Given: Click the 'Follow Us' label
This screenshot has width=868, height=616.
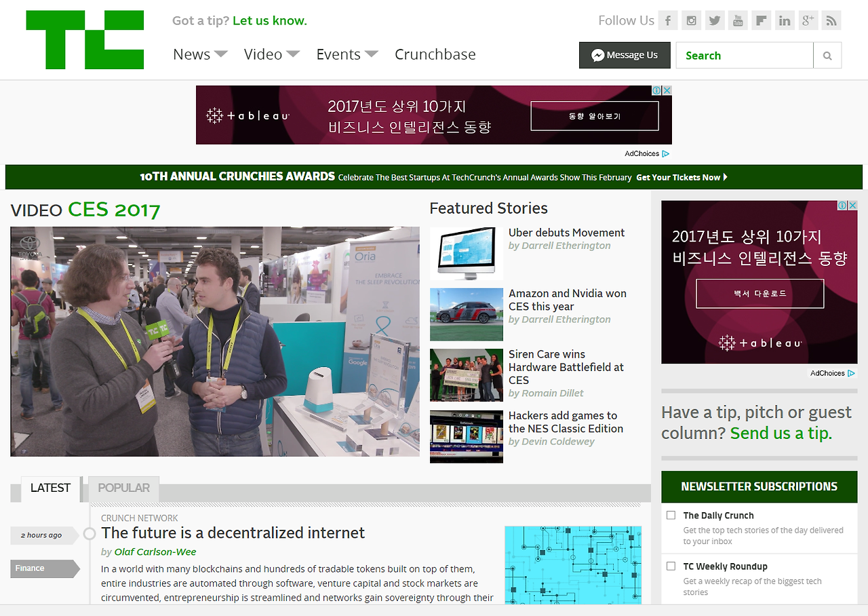Looking at the screenshot, I should [627, 20].
